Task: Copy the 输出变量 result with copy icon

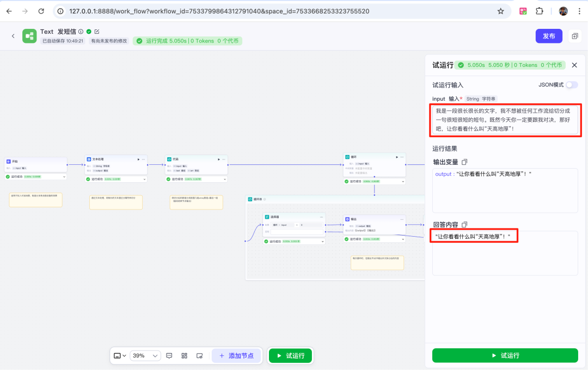Action: pyautogui.click(x=464, y=162)
